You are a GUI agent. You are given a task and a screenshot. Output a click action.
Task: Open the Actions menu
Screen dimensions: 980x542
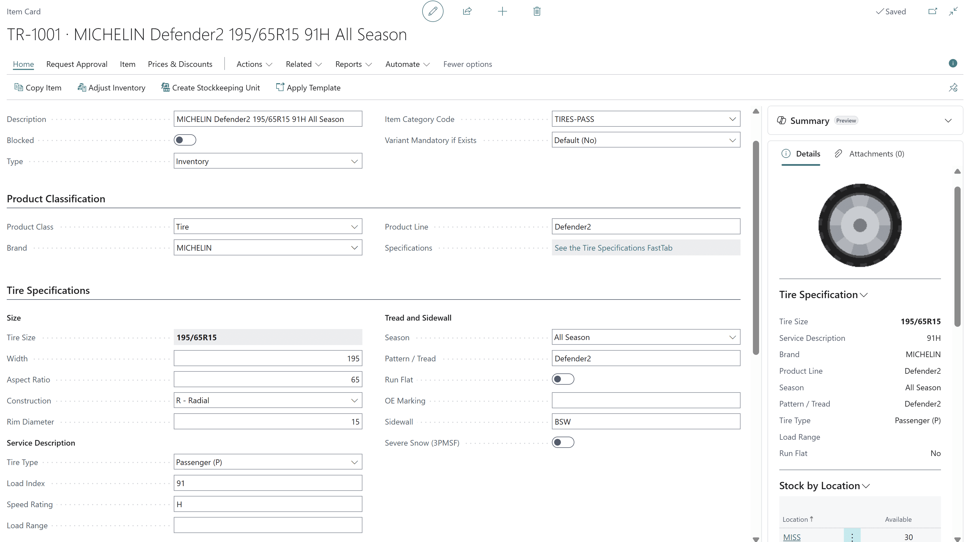[x=254, y=64]
